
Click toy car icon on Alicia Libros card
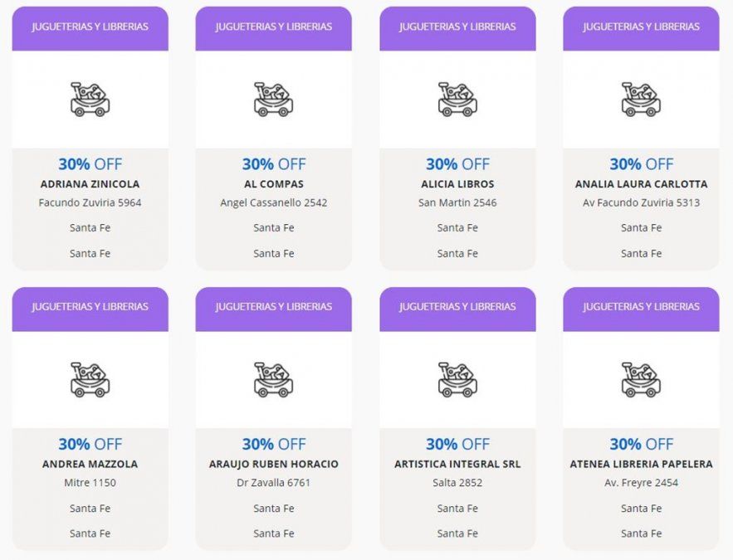click(x=457, y=100)
